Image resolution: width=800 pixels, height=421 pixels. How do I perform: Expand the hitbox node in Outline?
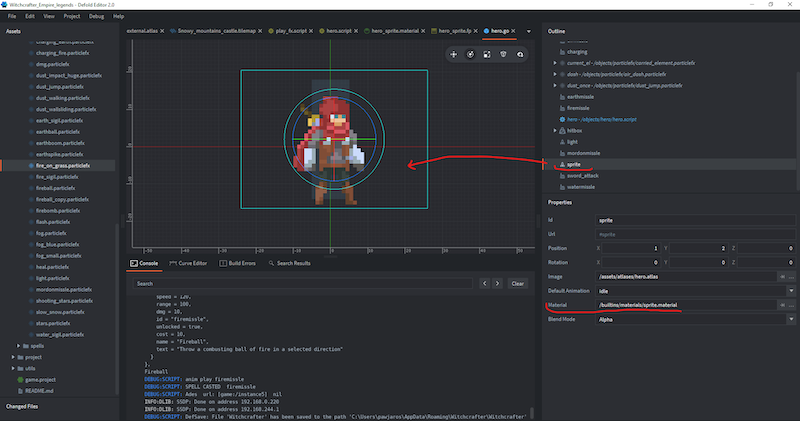pos(555,130)
